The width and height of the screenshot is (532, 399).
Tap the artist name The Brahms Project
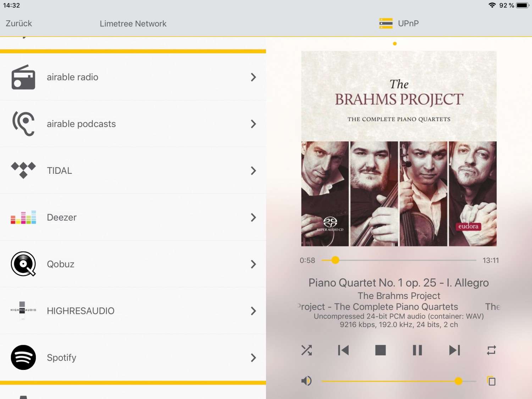click(399, 296)
